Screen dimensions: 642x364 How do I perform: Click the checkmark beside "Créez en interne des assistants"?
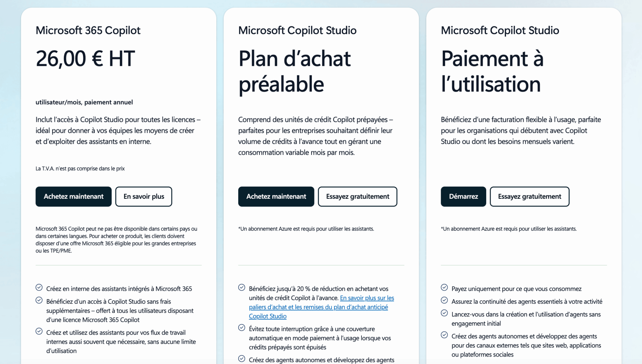click(x=39, y=287)
